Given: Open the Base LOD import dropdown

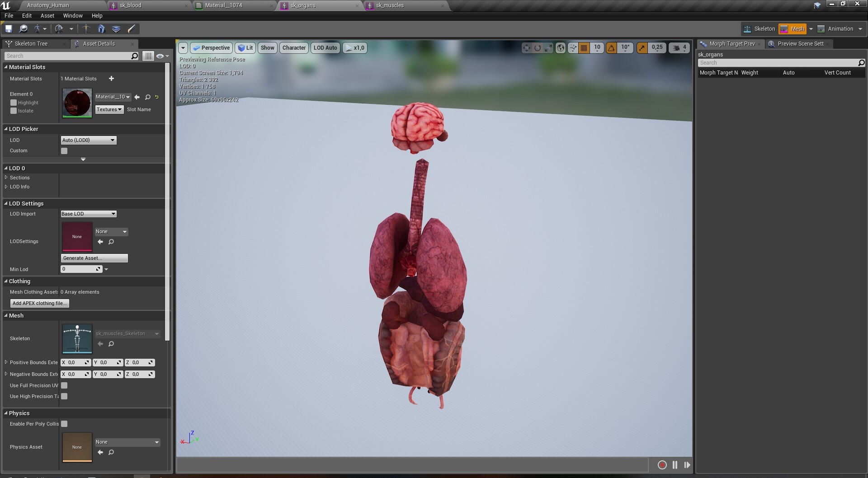Looking at the screenshot, I should 88,213.
